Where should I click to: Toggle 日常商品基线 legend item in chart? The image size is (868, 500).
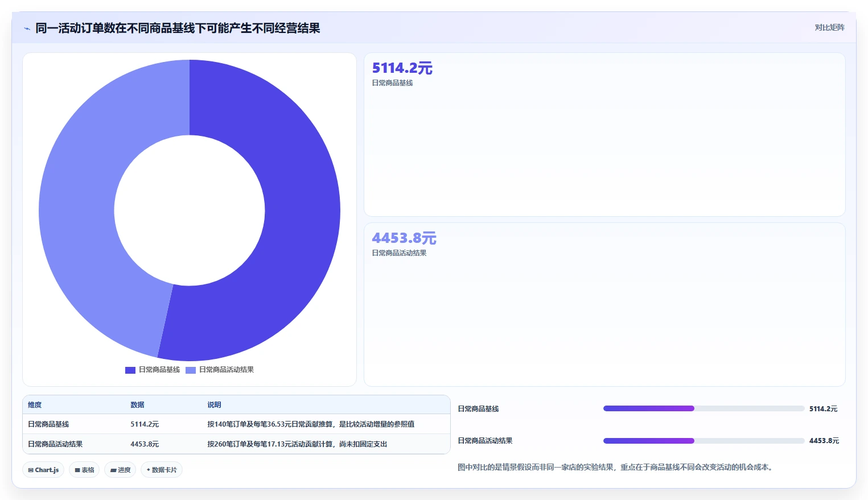tap(153, 370)
